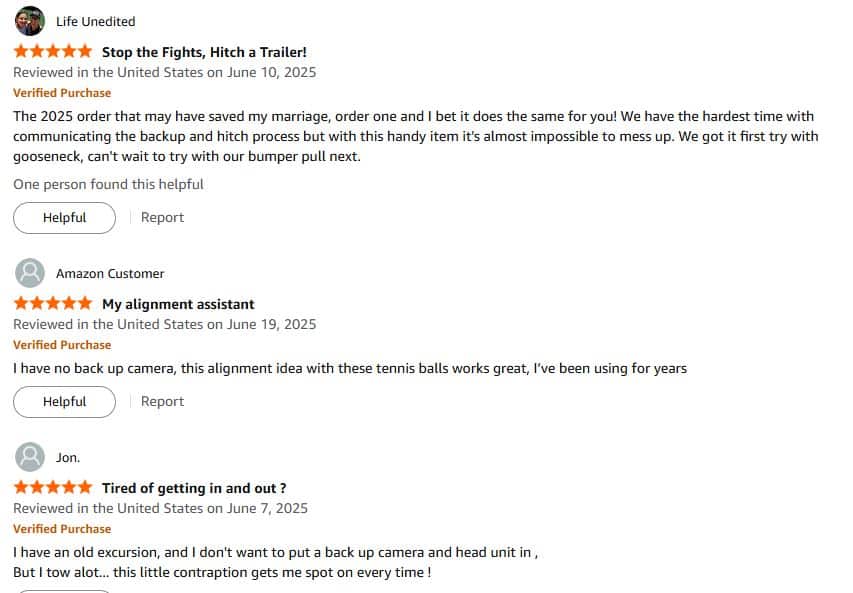Click star rating on Tired of getting in review

pos(53,487)
